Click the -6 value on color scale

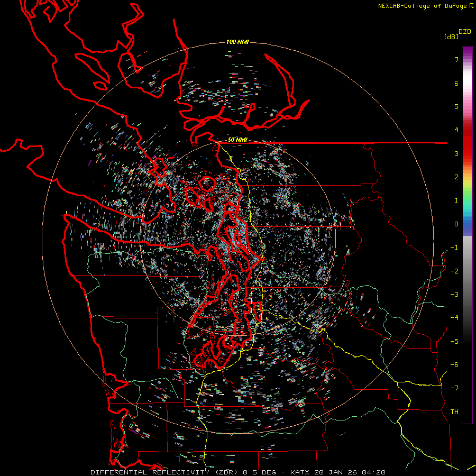pyautogui.click(x=454, y=365)
